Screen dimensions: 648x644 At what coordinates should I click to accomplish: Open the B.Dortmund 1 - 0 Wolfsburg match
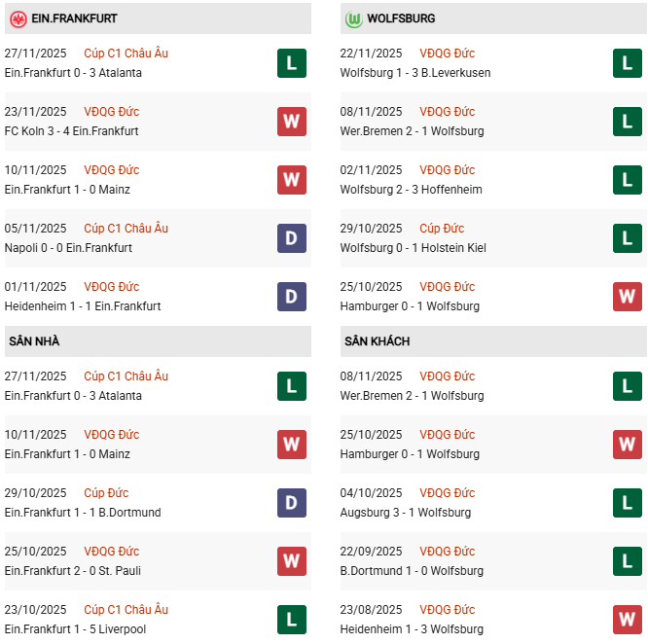pos(410,571)
